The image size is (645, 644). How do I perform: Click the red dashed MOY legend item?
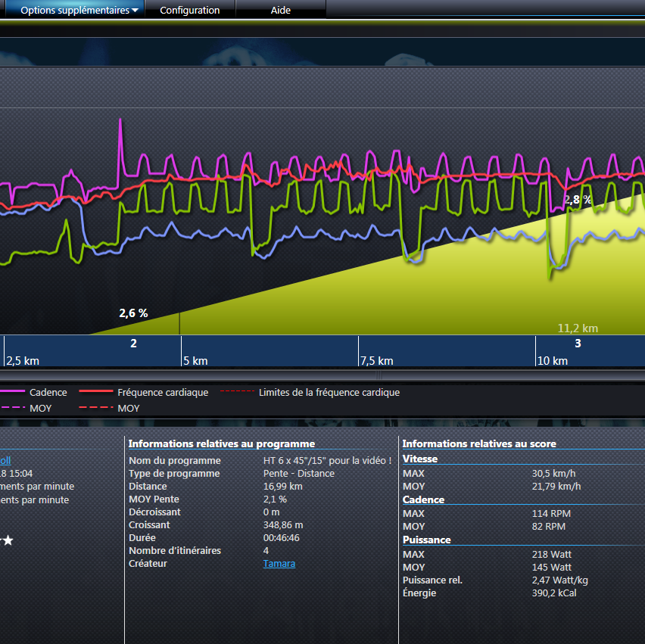(x=128, y=408)
